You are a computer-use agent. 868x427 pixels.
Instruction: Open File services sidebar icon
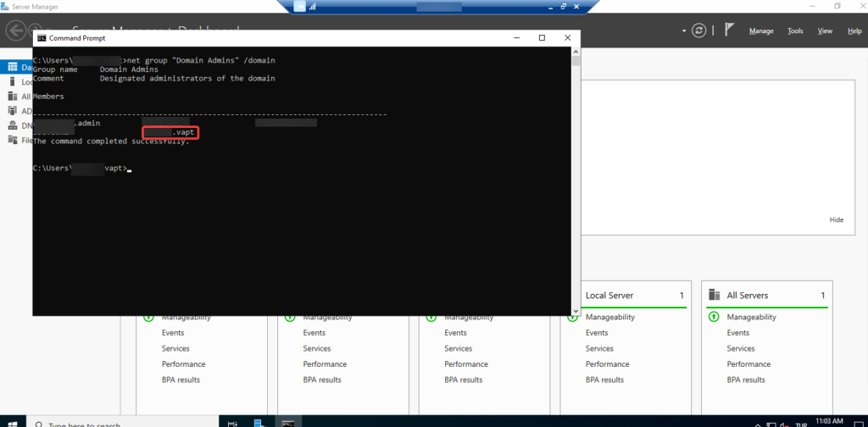point(13,140)
